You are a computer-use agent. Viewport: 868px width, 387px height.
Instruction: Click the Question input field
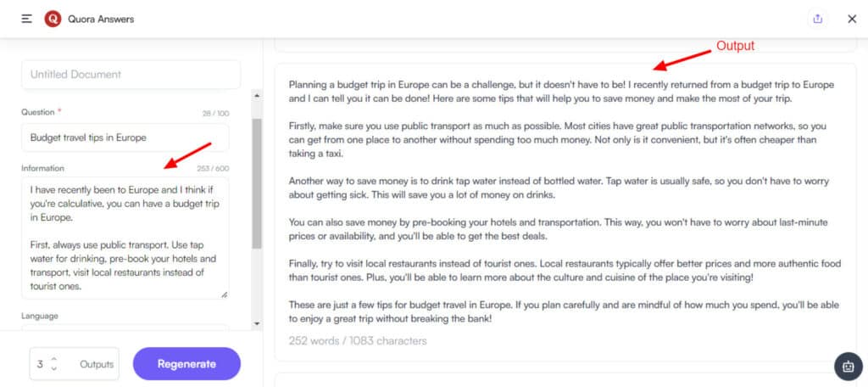tap(125, 137)
